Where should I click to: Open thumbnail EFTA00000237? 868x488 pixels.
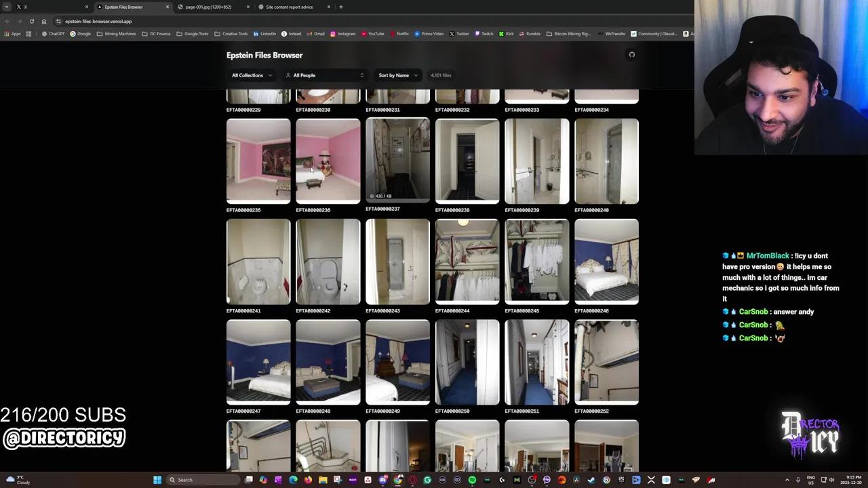[397, 160]
